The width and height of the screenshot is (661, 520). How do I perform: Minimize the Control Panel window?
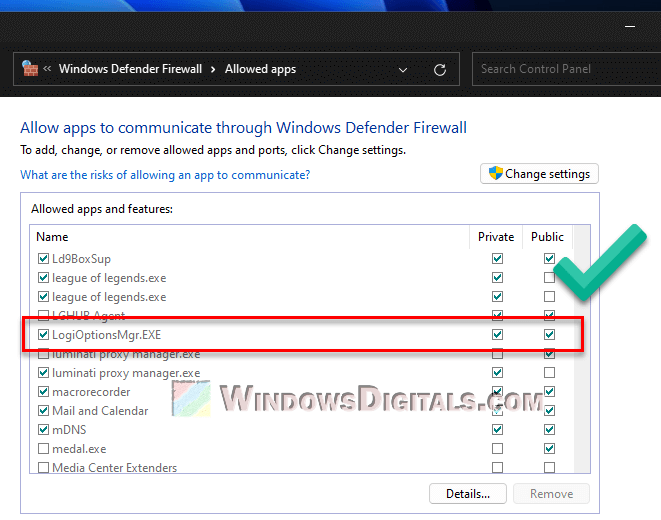click(630, 26)
